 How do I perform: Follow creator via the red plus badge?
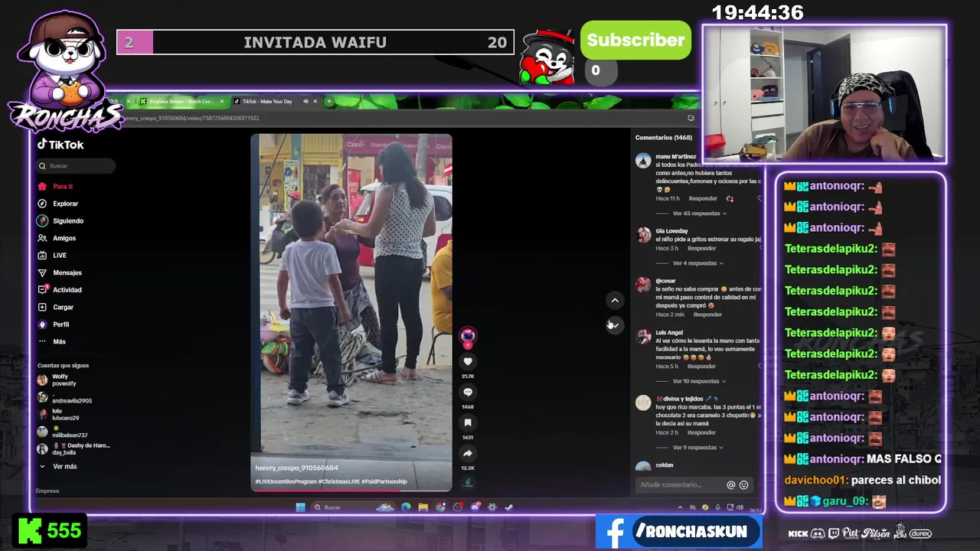pyautogui.click(x=468, y=345)
